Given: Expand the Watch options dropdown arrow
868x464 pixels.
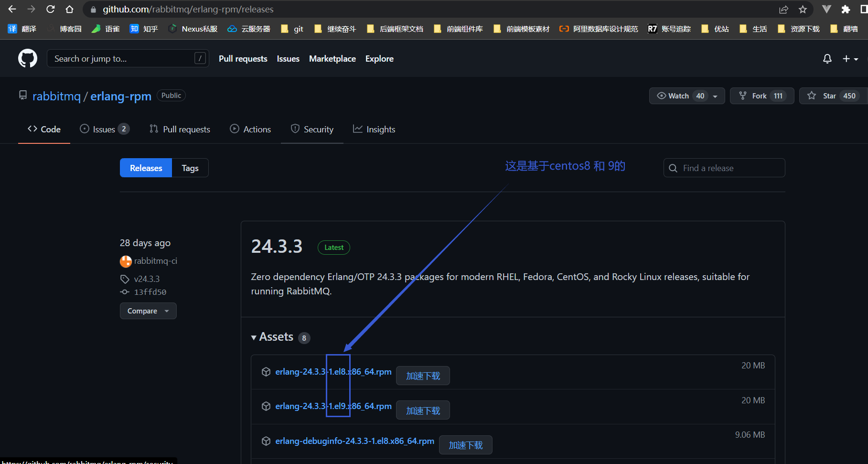Looking at the screenshot, I should 716,96.
